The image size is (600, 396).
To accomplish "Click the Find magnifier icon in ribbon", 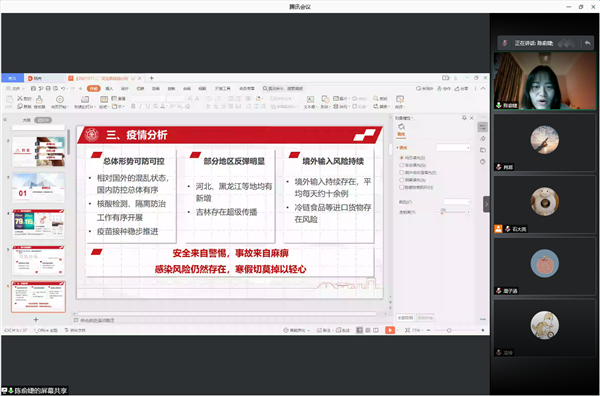I will tap(376, 98).
